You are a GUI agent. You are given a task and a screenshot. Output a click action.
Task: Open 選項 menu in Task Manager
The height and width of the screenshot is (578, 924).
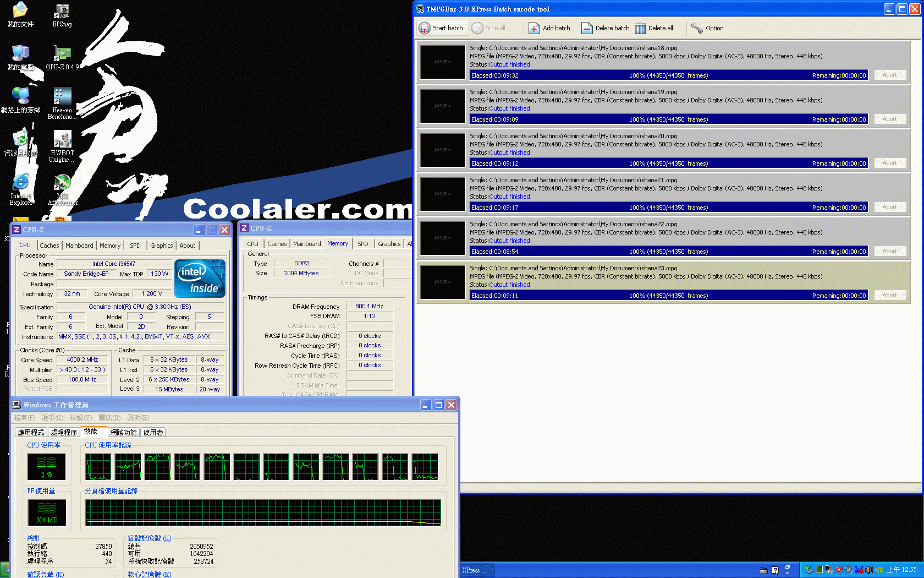point(52,418)
